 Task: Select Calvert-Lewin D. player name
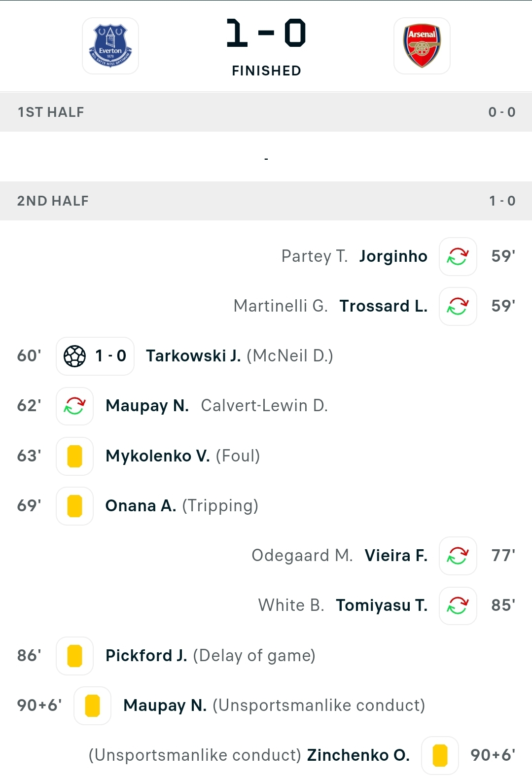264,405
